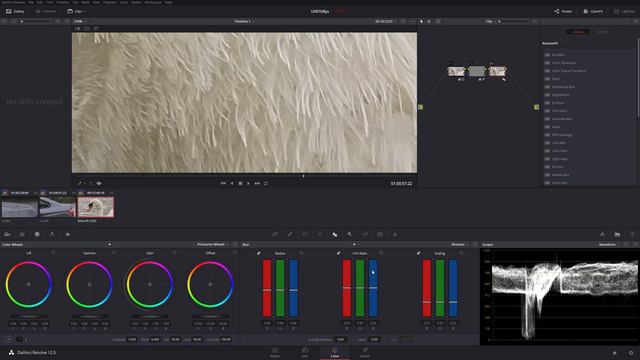
Task: Toggle the H/V Ratio channel link icon
Action: 338,253
